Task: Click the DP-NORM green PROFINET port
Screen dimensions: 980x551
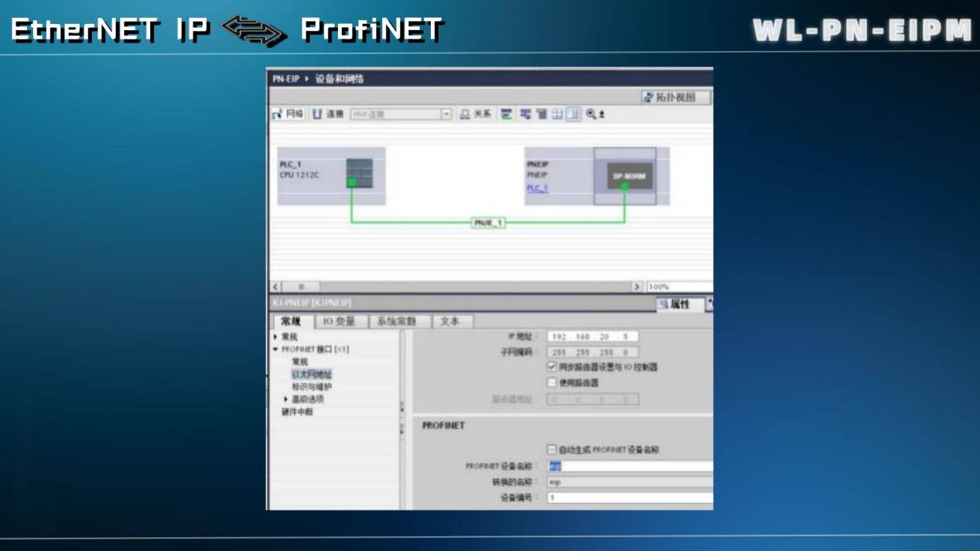Action: click(x=625, y=186)
